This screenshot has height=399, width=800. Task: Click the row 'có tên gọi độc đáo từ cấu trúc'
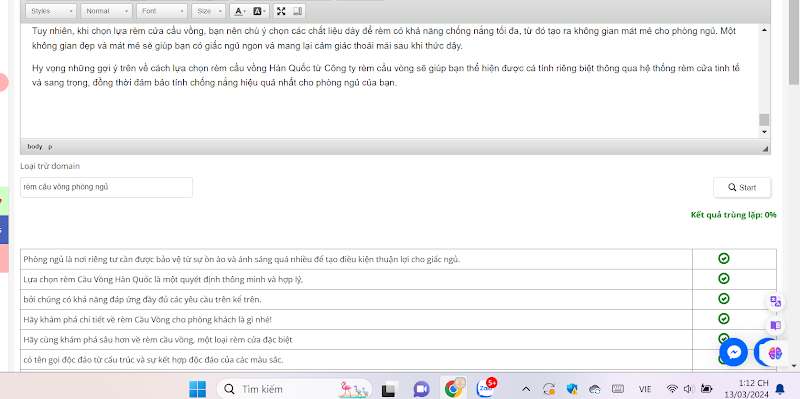(x=356, y=360)
